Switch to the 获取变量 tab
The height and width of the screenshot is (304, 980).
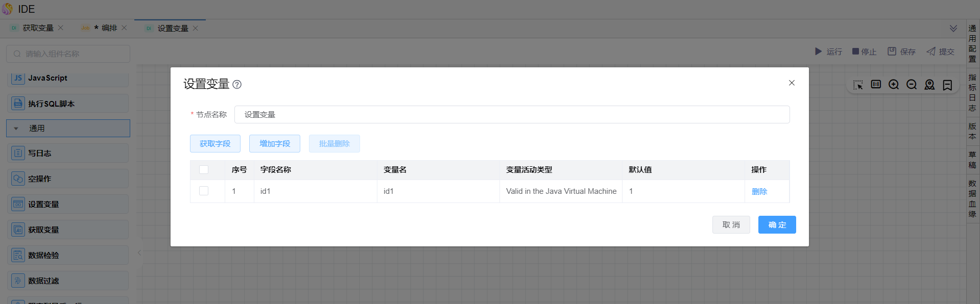tap(38, 28)
